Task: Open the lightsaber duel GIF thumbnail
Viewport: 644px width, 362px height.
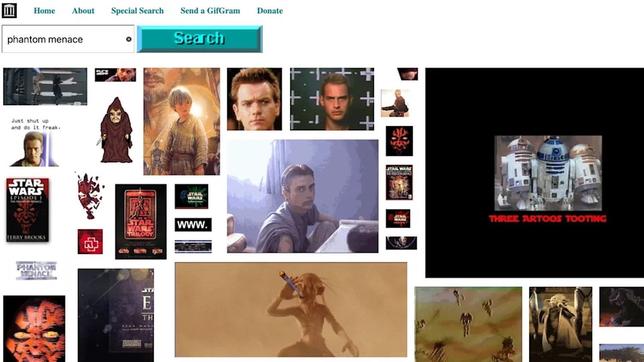Action: 45,86
